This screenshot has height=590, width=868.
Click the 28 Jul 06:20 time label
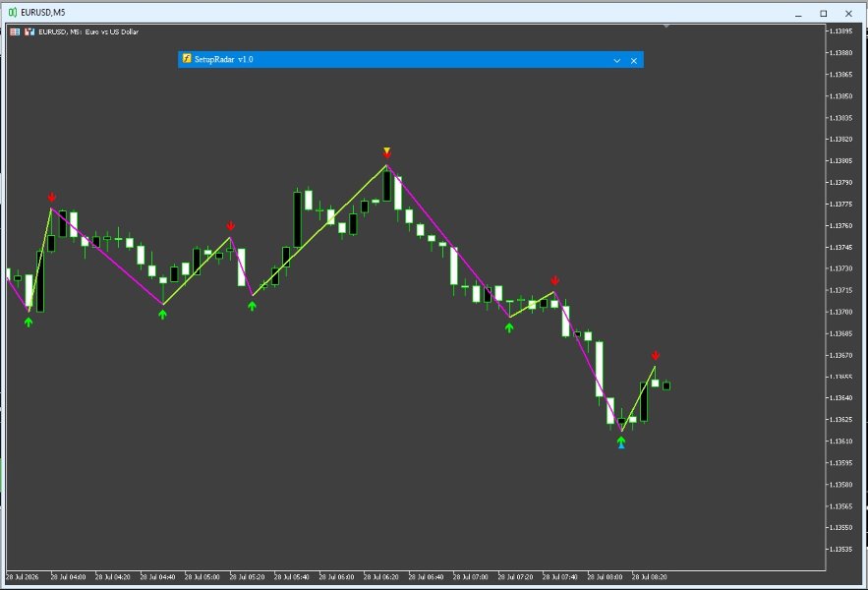(x=380, y=576)
